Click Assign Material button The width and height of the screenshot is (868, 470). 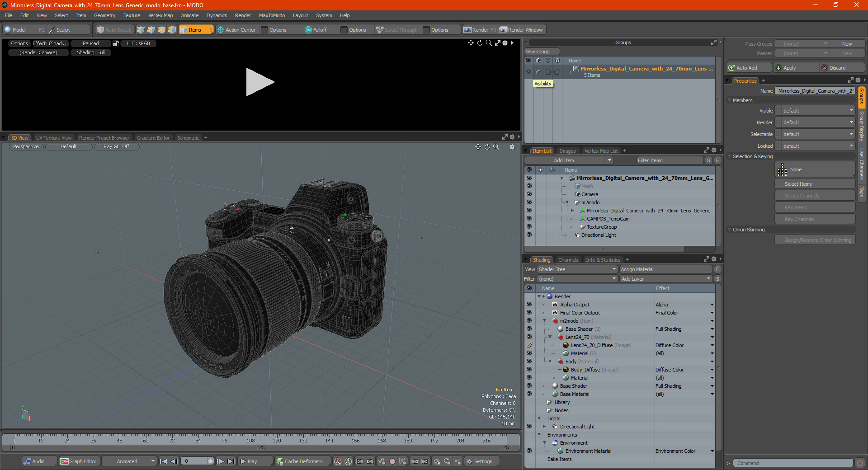click(x=665, y=269)
